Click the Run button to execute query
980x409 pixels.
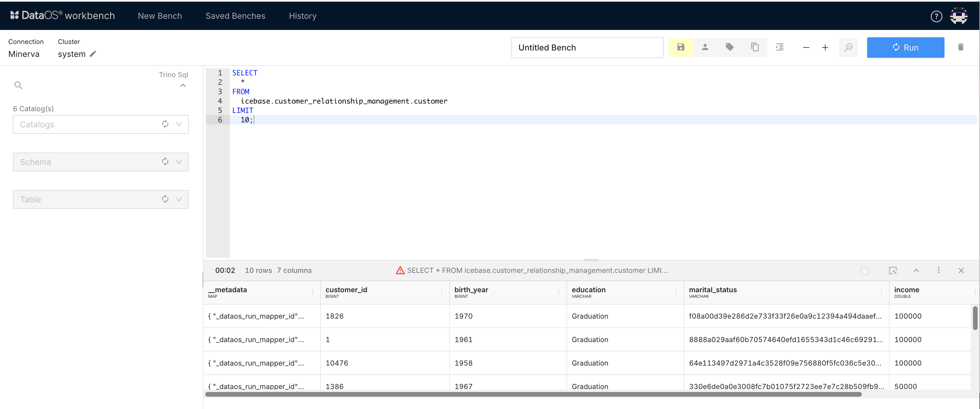[905, 47]
